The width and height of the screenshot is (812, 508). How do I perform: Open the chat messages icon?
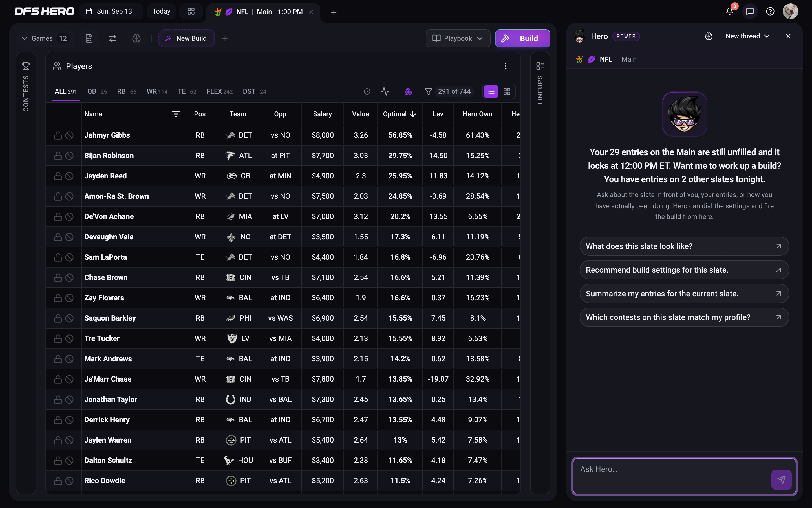[x=750, y=11]
